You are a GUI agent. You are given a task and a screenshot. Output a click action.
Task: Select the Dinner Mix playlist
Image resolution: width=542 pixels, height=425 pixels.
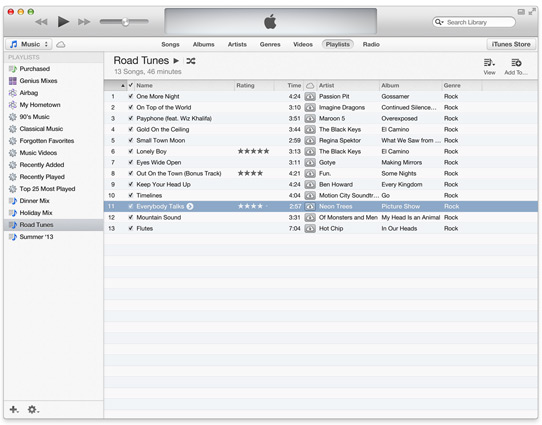(x=54, y=201)
